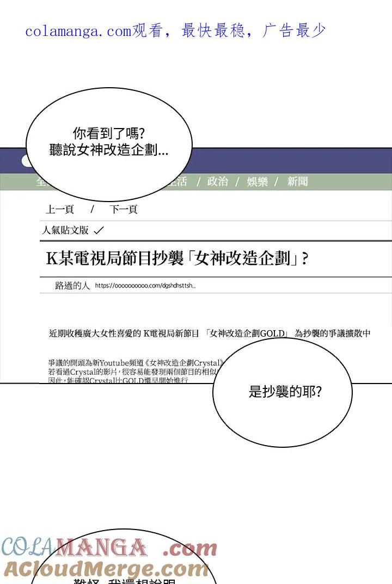Go to previous page via 上一頁

(x=59, y=209)
